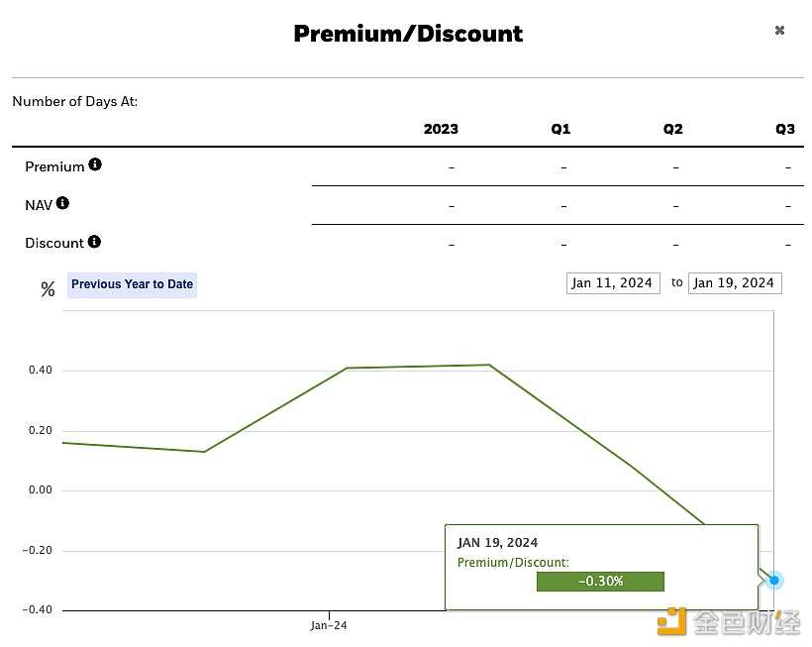Viewport: 812px width, 647px height.
Task: Click the green -0.30% value badge
Action: click(x=600, y=582)
